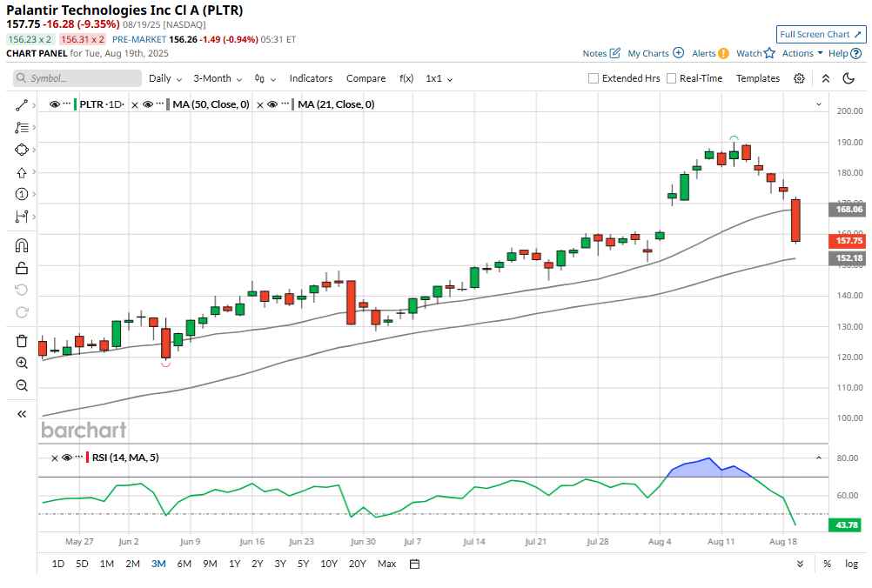Add chart to My Charts
This screenshot has height=588, width=872.
[655, 53]
